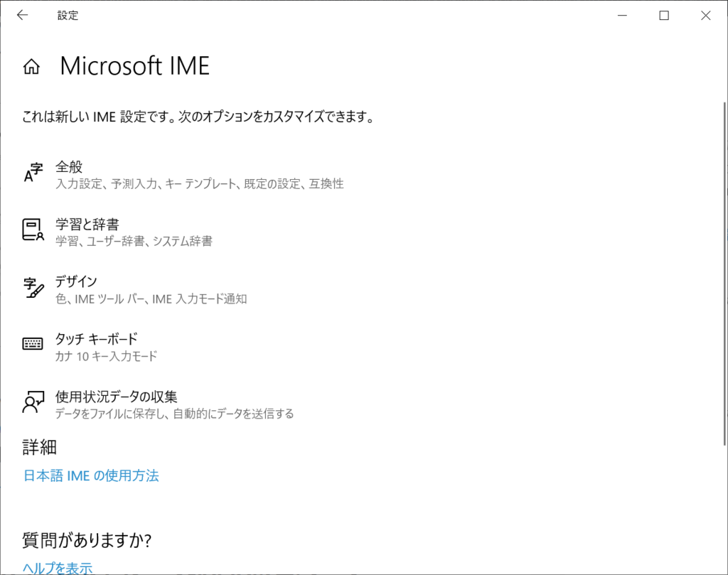
Task: Open the 使用状況データの収集 entry
Action: (159, 405)
